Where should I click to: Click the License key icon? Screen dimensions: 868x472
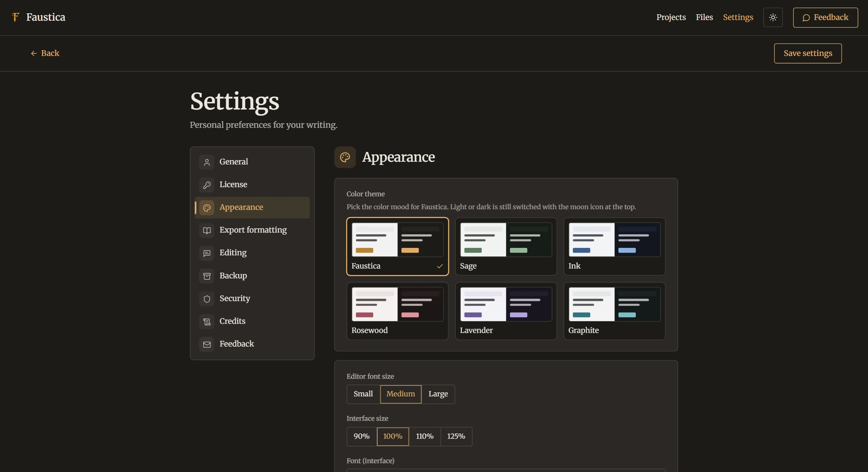coord(207,185)
